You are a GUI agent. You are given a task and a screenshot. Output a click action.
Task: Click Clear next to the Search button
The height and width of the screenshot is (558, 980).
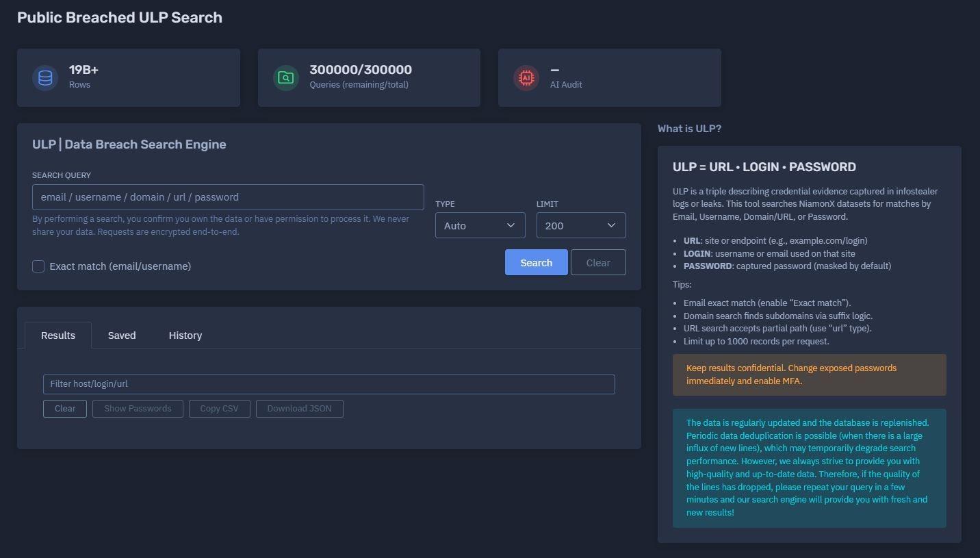coord(597,262)
